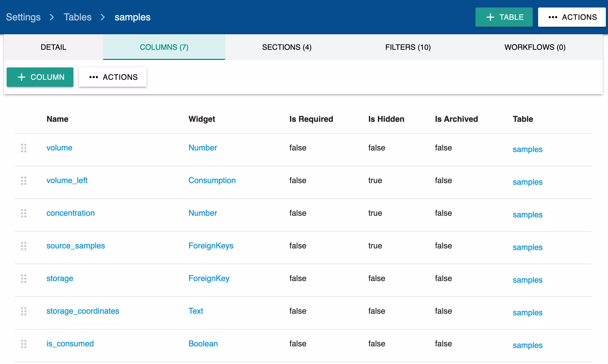Switch to the DETAIL tab

54,47
